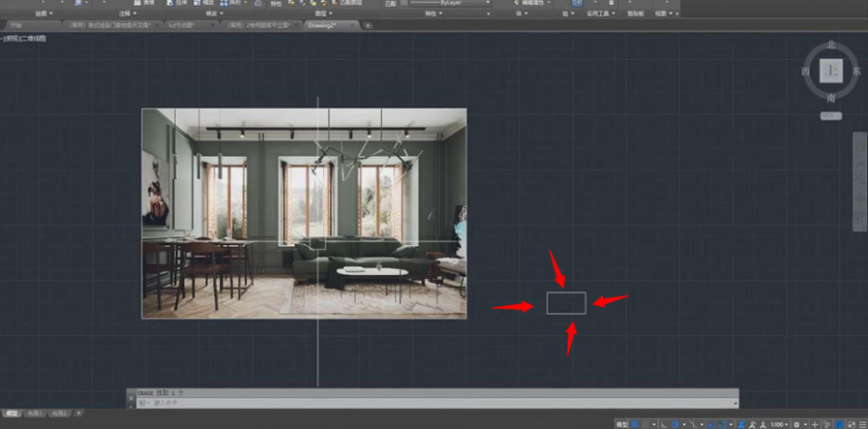
Task: Click the 拉伸 stretch tool
Action: pos(176,3)
